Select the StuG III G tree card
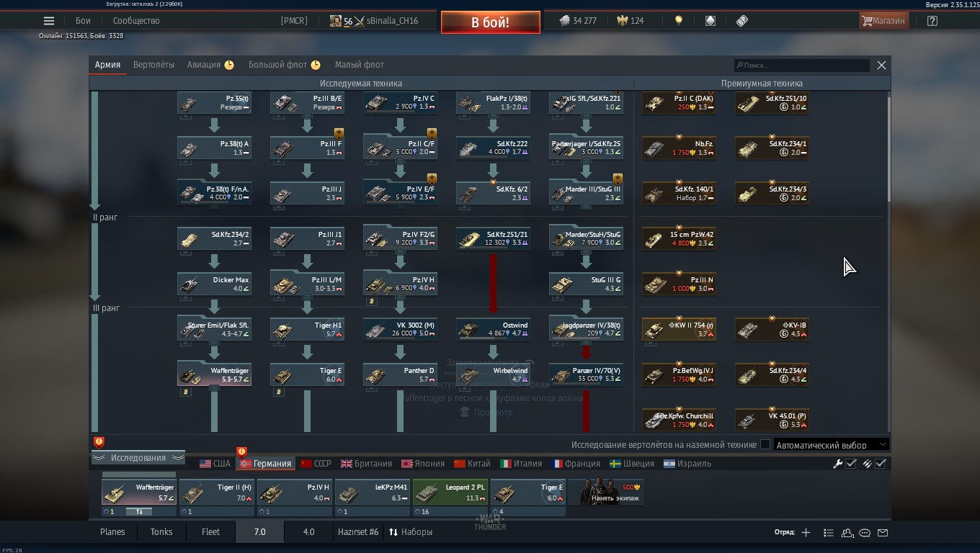This screenshot has height=553, width=980. tap(586, 284)
